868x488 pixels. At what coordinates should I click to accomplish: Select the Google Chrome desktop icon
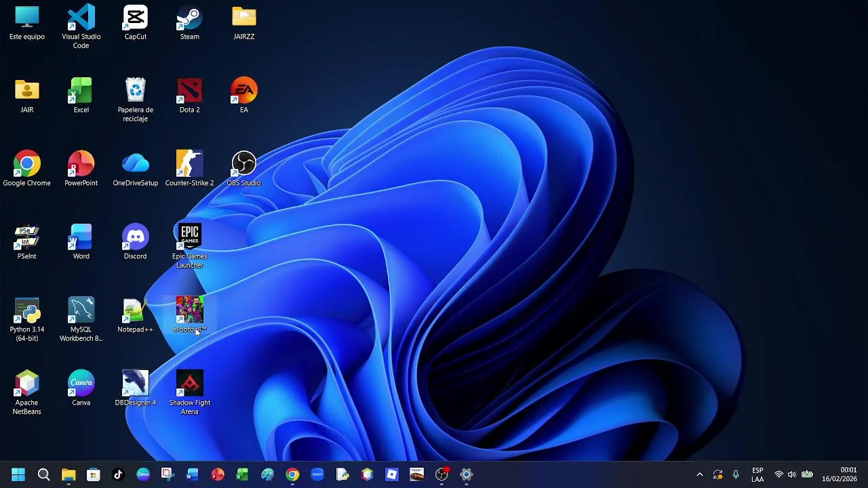[x=27, y=169]
